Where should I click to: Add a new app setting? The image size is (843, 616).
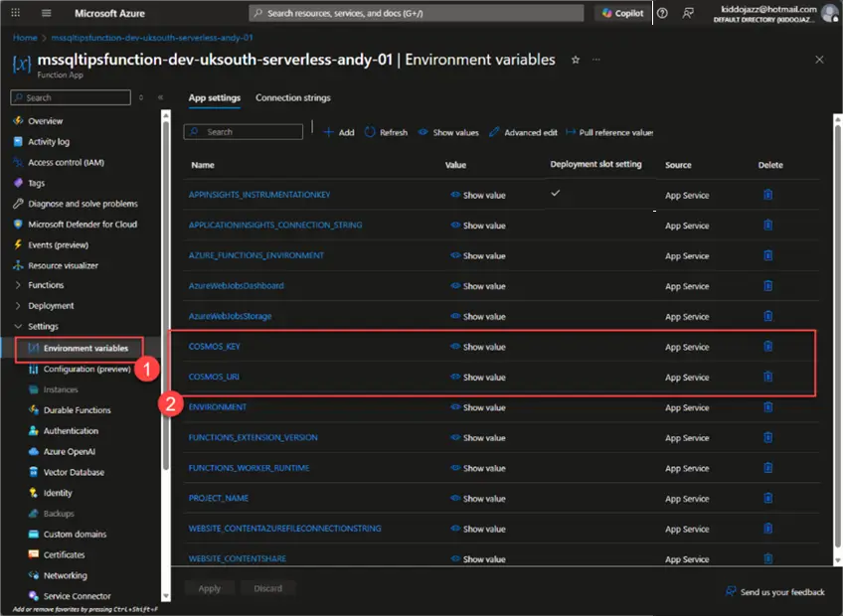pyautogui.click(x=339, y=132)
